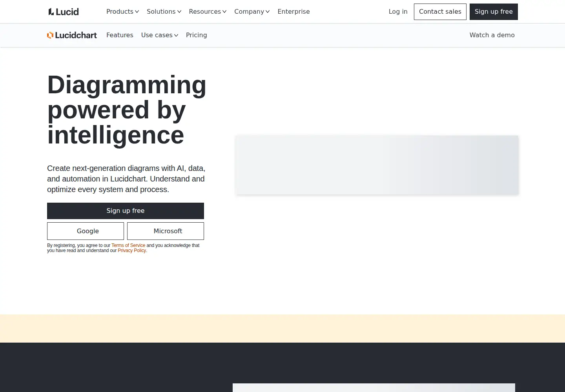Sign up with Microsoft
Viewport: 565px width, 392px height.
click(x=166, y=231)
